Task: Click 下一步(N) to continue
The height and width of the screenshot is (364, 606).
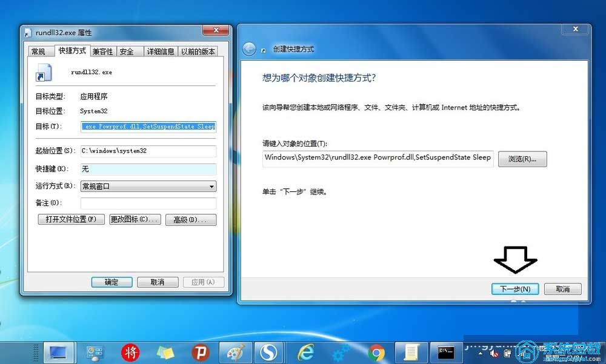Action: pos(514,289)
